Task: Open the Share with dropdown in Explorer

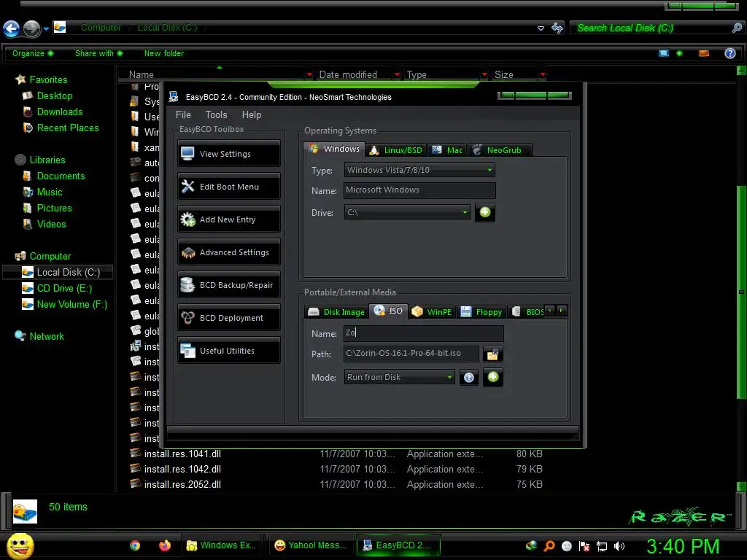Action: 98,53
